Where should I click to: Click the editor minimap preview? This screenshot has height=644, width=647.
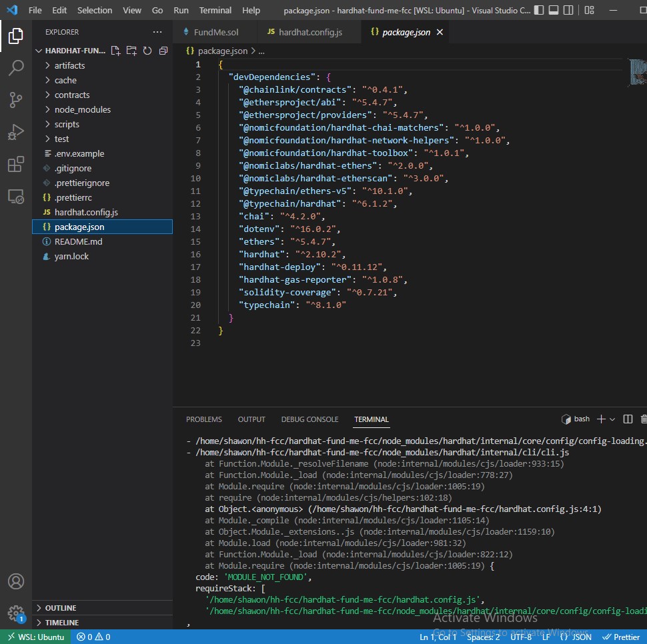tap(638, 73)
